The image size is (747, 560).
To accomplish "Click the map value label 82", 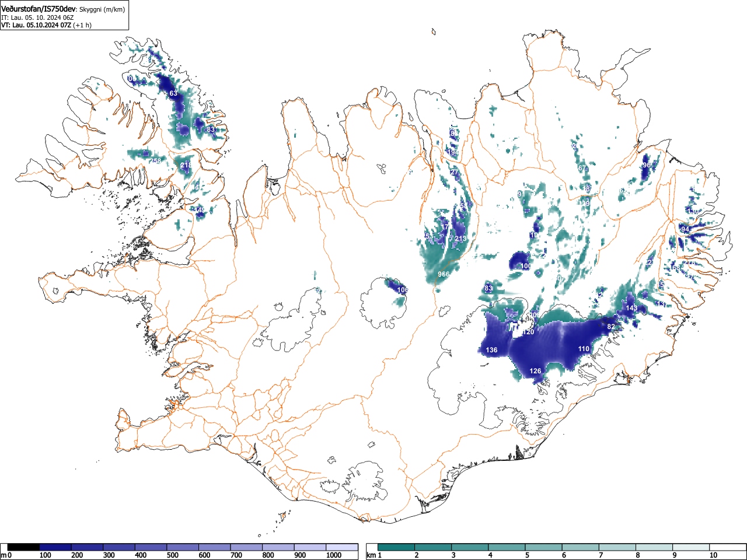I will 611,327.
